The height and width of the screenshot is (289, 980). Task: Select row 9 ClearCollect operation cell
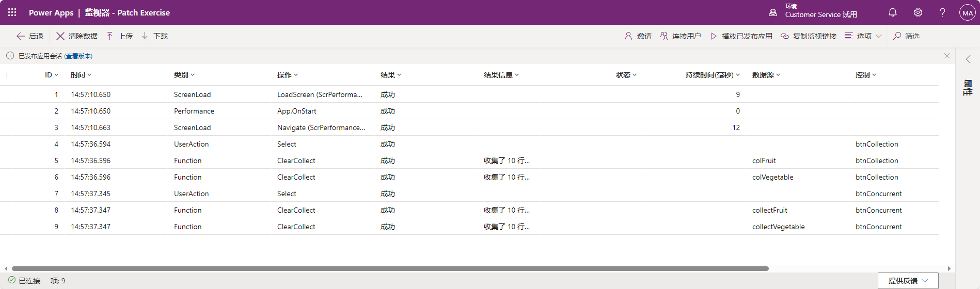pyautogui.click(x=296, y=227)
